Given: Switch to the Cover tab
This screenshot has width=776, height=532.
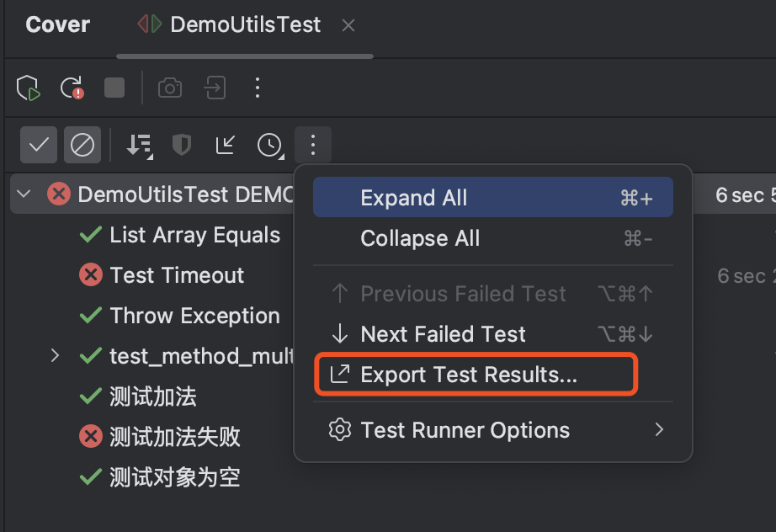Looking at the screenshot, I should (58, 24).
